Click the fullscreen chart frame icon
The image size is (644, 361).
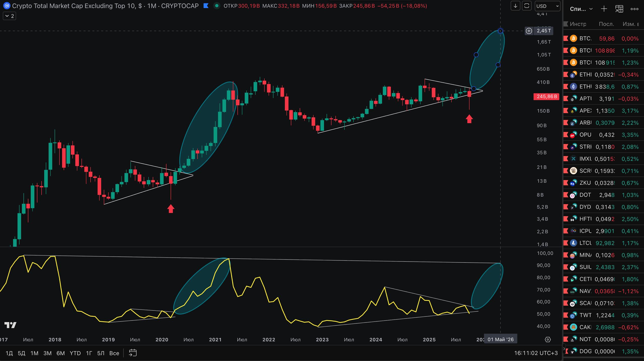[x=527, y=6]
